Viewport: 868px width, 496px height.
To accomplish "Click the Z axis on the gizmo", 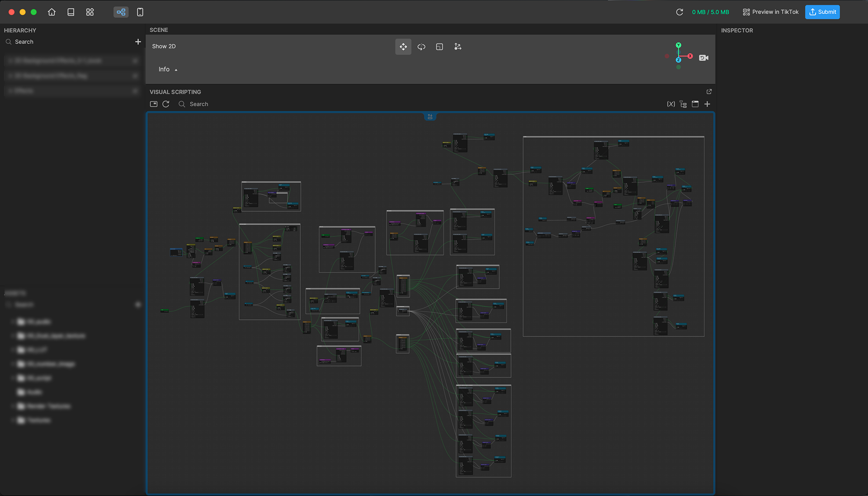I will 678,60.
